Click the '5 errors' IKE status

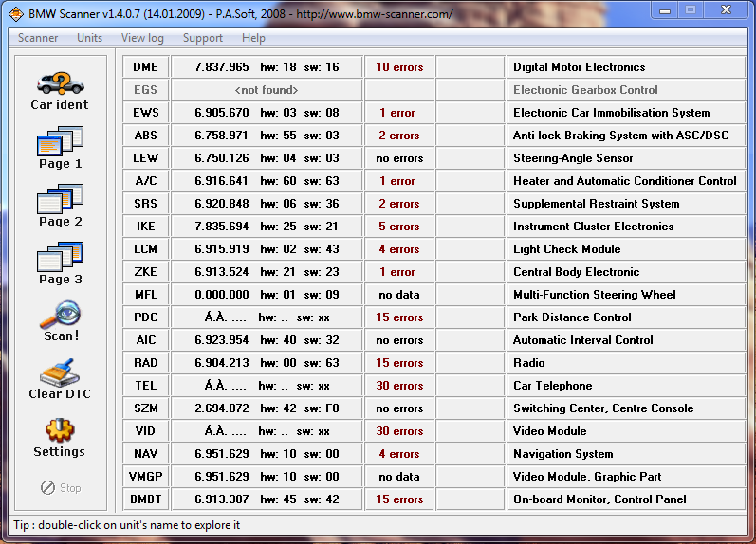coord(399,226)
